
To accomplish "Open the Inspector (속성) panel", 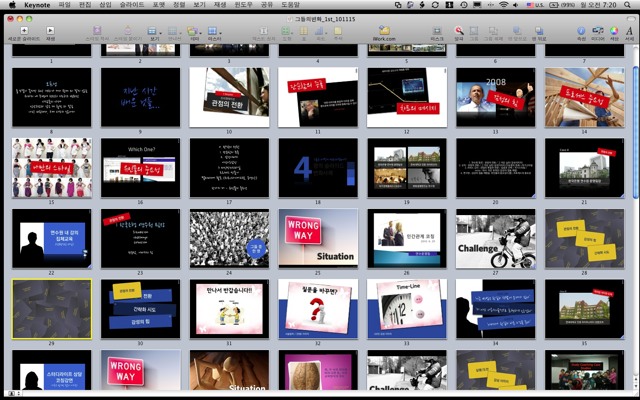I will tap(581, 31).
